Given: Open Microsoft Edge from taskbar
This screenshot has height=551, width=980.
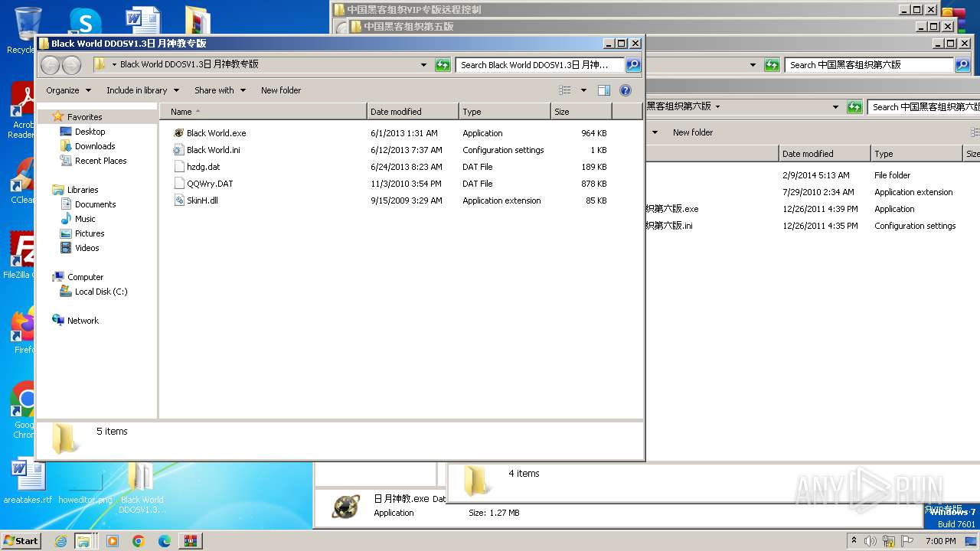Looking at the screenshot, I should (164, 541).
